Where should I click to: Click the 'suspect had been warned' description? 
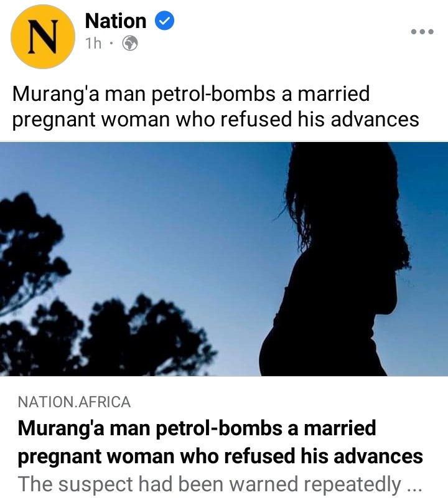(220, 484)
